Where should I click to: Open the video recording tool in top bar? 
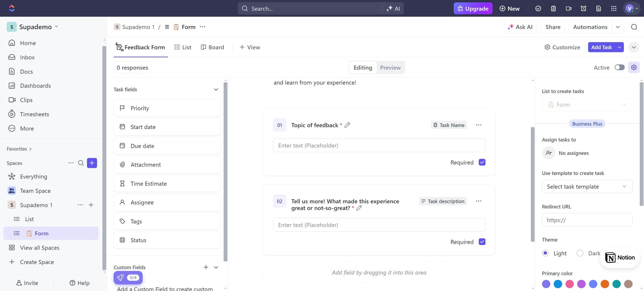click(x=569, y=8)
